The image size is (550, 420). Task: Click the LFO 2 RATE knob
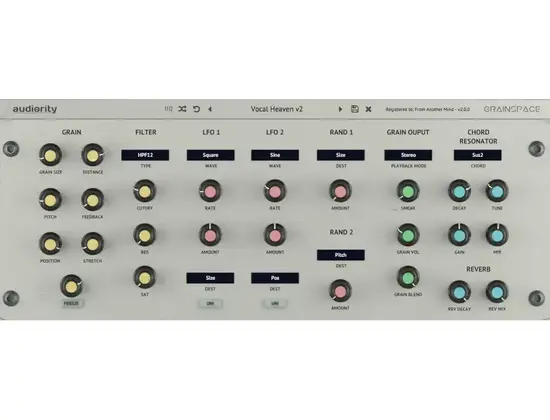[x=275, y=191]
